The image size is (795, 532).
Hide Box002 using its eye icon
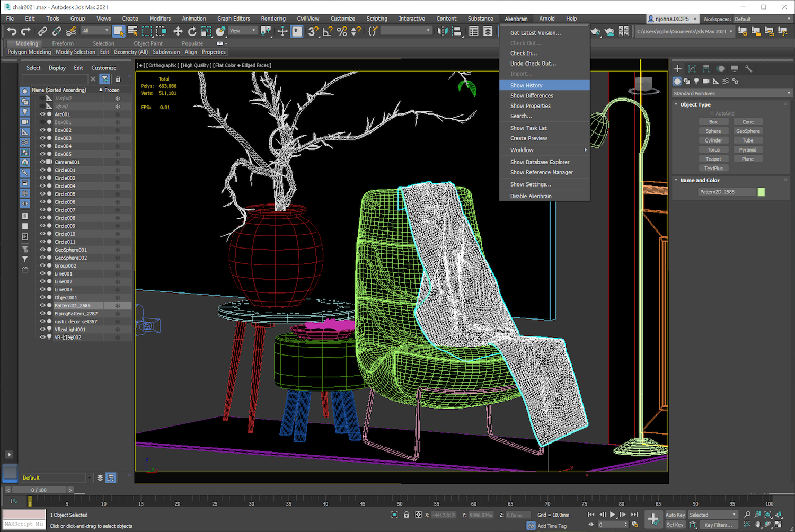click(x=42, y=130)
